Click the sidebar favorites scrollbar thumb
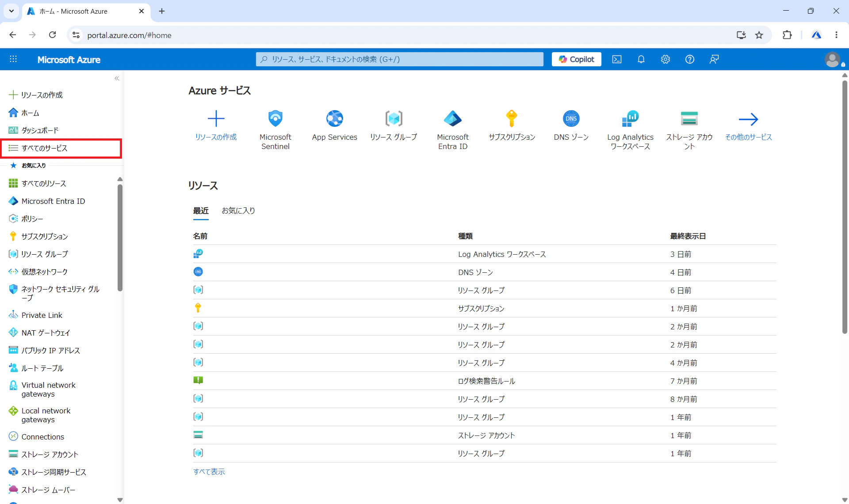 click(x=120, y=237)
